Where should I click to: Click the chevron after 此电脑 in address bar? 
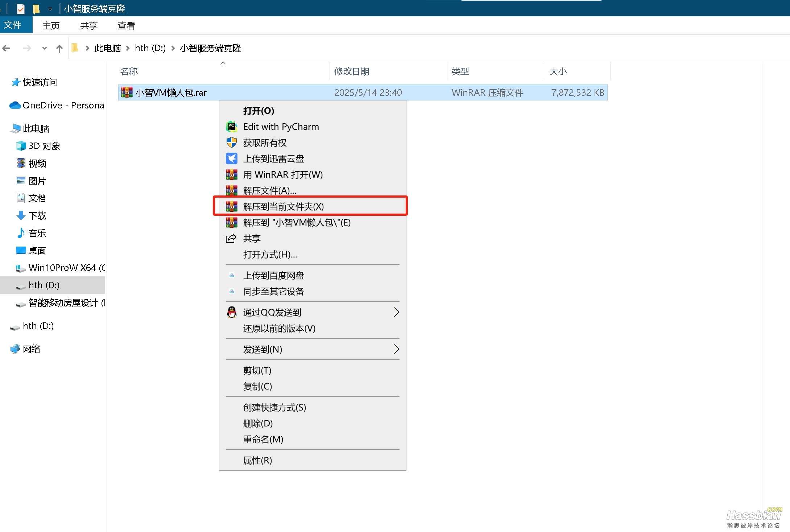tap(128, 48)
